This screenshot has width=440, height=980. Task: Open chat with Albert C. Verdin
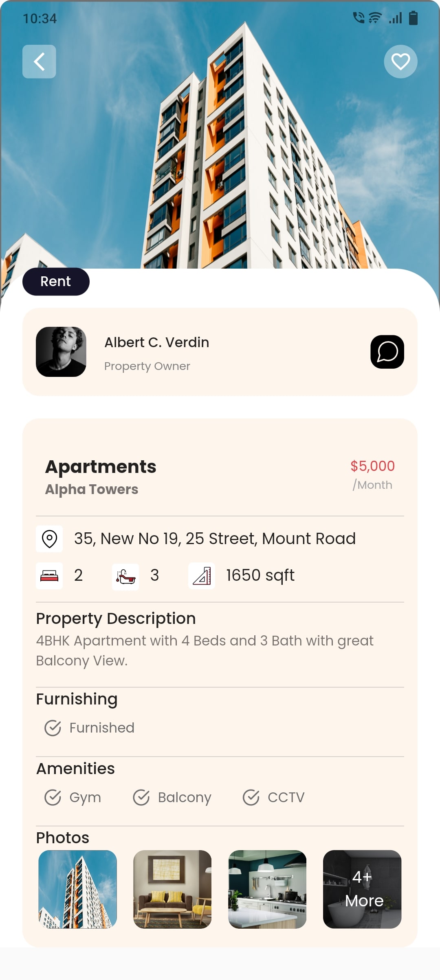pyautogui.click(x=387, y=352)
